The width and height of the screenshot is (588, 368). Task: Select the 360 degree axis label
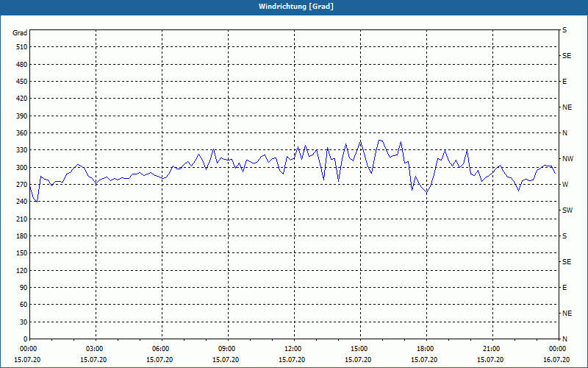point(22,133)
